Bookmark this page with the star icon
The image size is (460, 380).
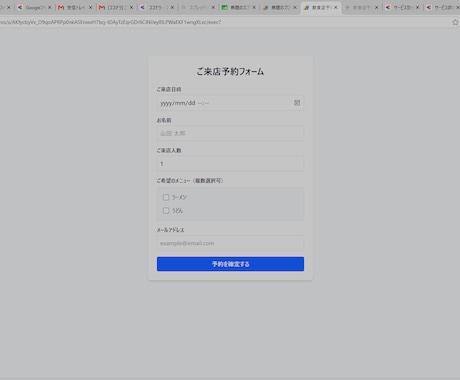pyautogui.click(x=455, y=22)
